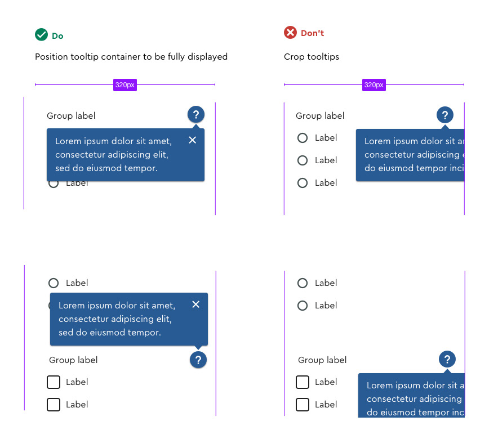Click the help icon in top-left Do example
Viewport: 498px width, 448px height.
[x=196, y=114]
